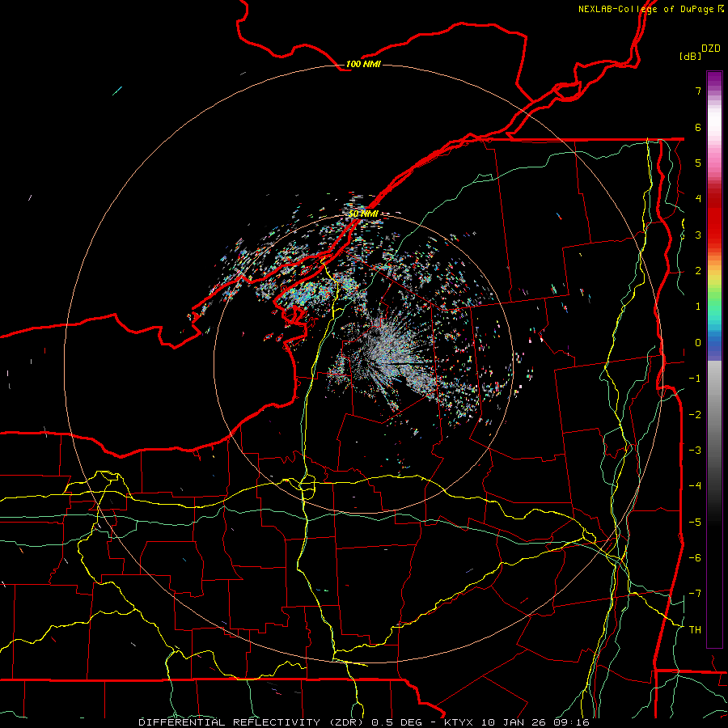Click the KTYX station identifier
728x728 pixels.
tap(459, 722)
